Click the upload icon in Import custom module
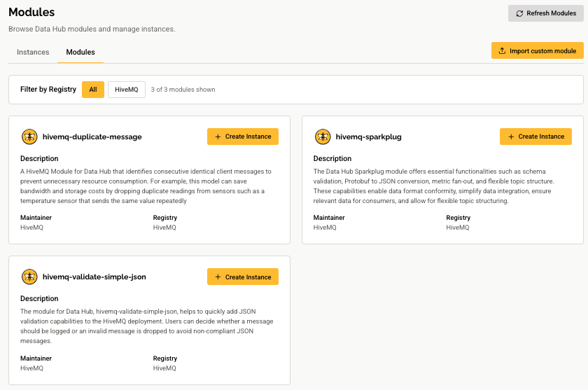The height and width of the screenshot is (390, 588). 502,50
